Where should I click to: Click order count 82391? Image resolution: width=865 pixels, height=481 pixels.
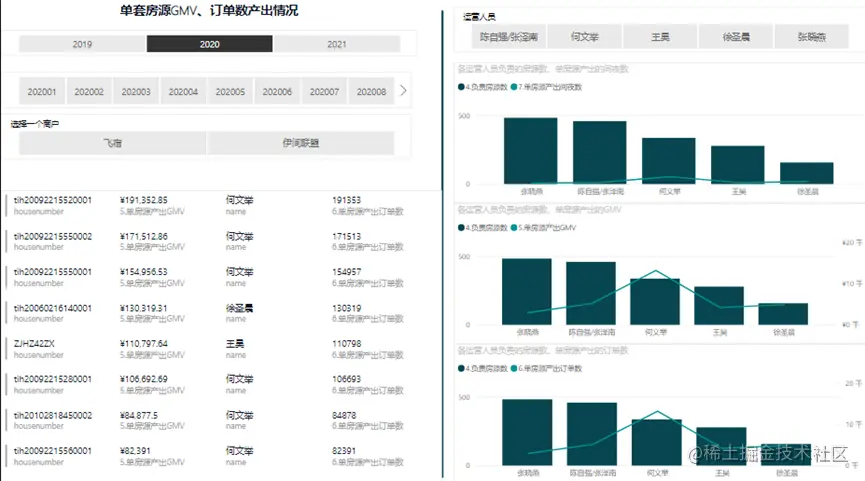point(344,451)
